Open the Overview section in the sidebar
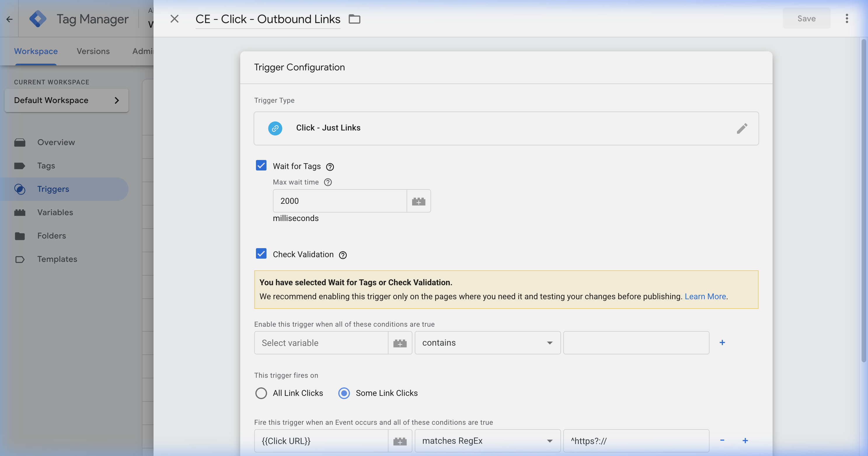The height and width of the screenshot is (456, 868). pos(56,142)
